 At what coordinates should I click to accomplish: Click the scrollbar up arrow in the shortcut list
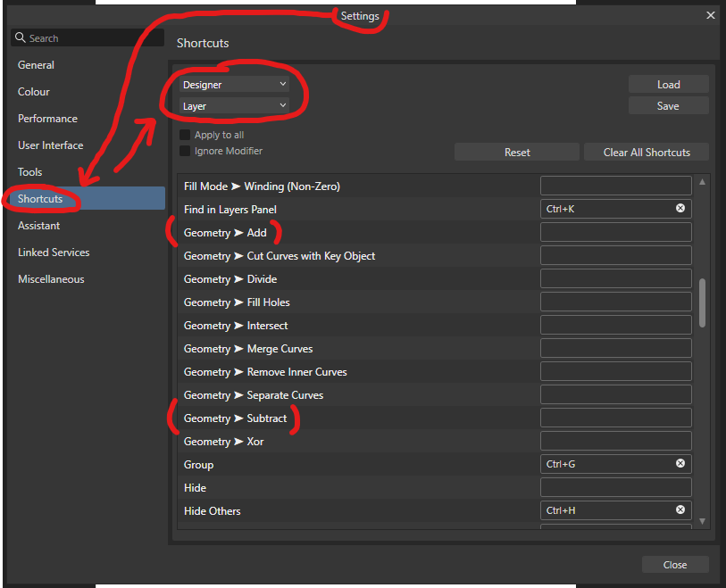(703, 181)
